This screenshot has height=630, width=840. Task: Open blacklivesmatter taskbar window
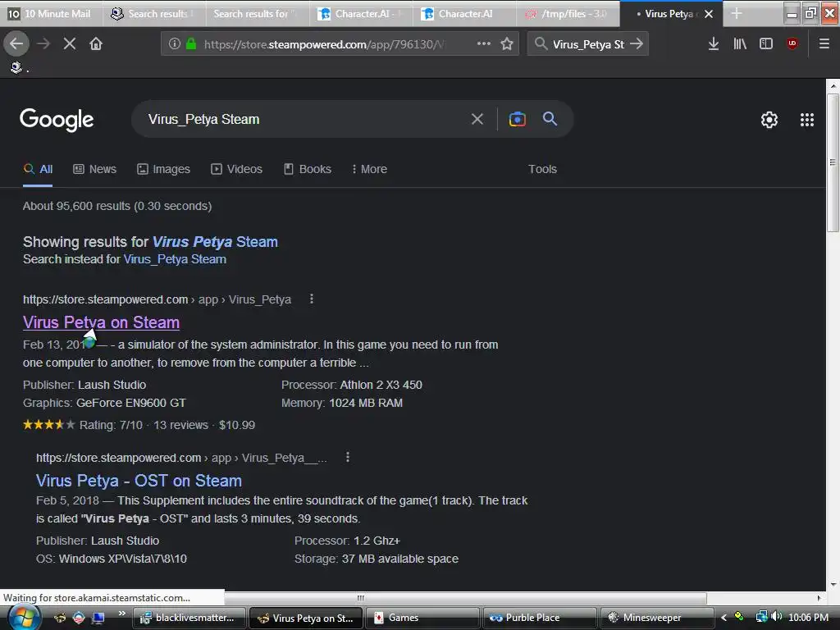189,618
